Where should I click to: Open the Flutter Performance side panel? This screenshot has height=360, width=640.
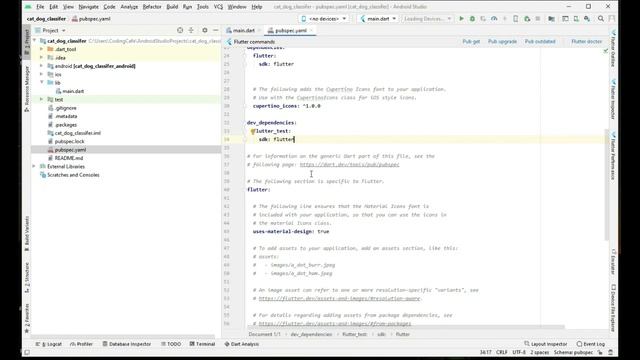[x=613, y=156]
